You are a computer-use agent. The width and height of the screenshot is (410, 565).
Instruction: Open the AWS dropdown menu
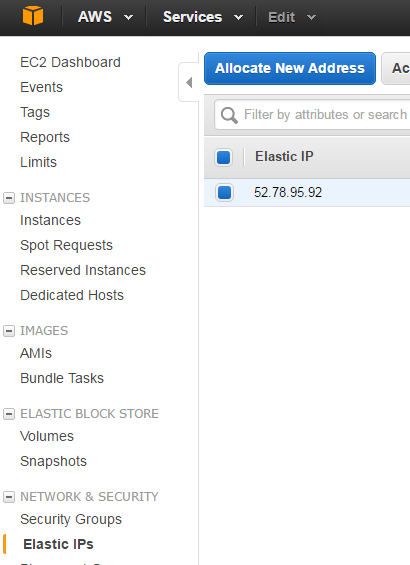click(105, 17)
